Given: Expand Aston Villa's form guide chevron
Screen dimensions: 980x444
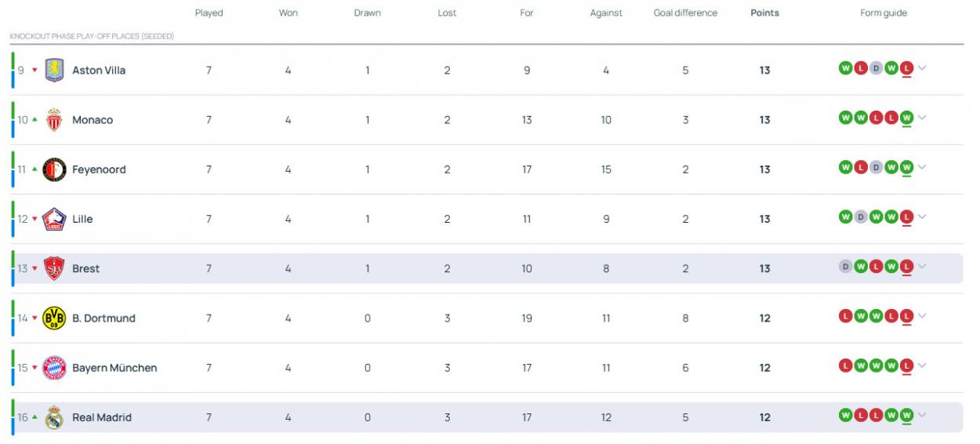Looking at the screenshot, I should tap(922, 68).
